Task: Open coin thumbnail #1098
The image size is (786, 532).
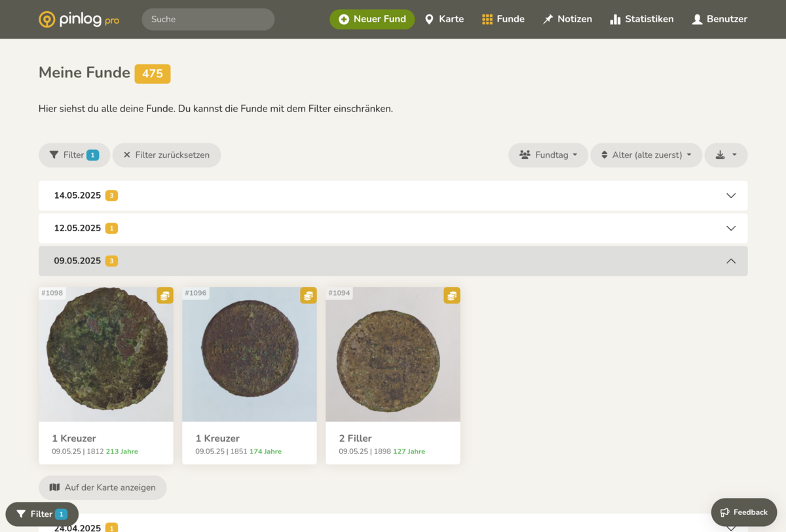Action: pos(106,354)
